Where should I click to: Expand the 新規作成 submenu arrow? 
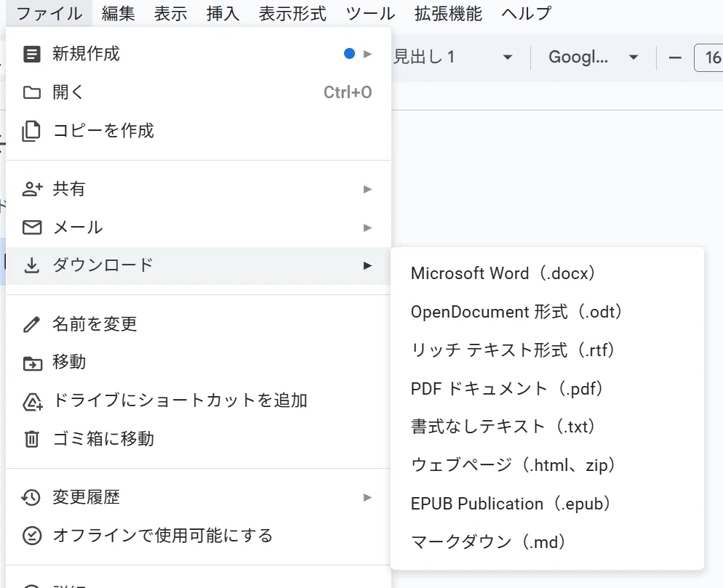367,54
